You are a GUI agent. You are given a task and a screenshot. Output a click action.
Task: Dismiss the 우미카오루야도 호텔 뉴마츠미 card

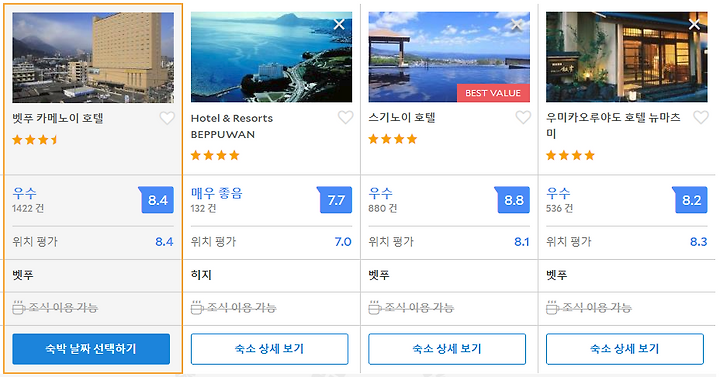(x=694, y=24)
